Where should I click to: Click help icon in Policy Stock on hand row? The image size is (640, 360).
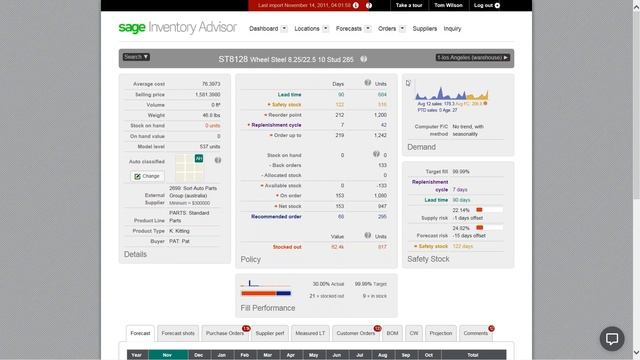pos(376,154)
